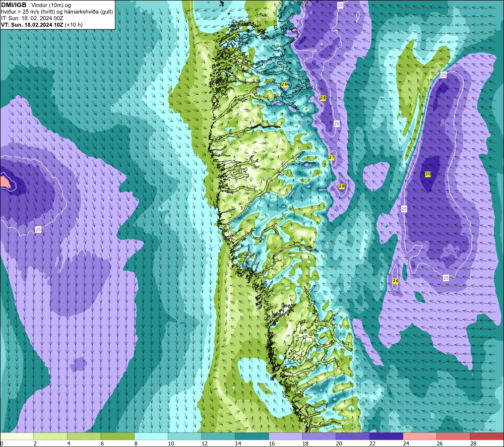Pick the 0–2 m/s pale yellow scale swatch
Image resolution: width=504 pixels, height=447 pixels.
click(17, 436)
